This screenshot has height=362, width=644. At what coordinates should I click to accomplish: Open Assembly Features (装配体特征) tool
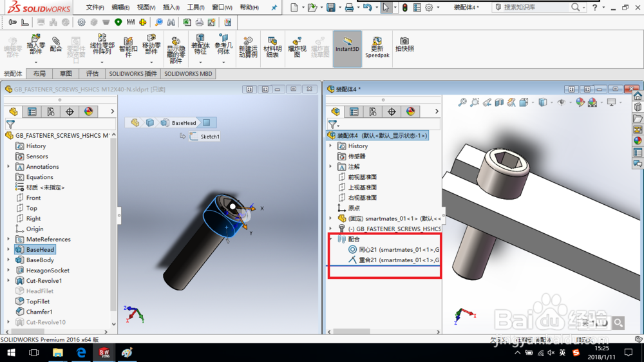[x=200, y=44]
